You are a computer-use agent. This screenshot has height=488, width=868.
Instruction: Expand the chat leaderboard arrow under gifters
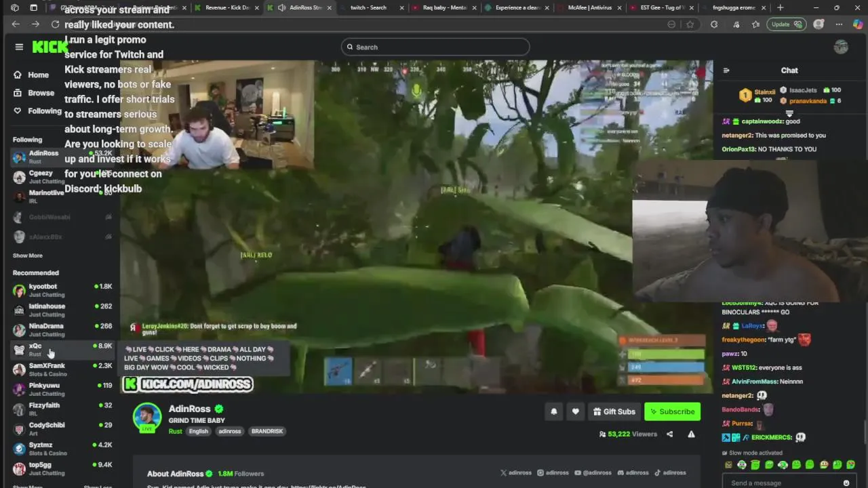[789, 113]
